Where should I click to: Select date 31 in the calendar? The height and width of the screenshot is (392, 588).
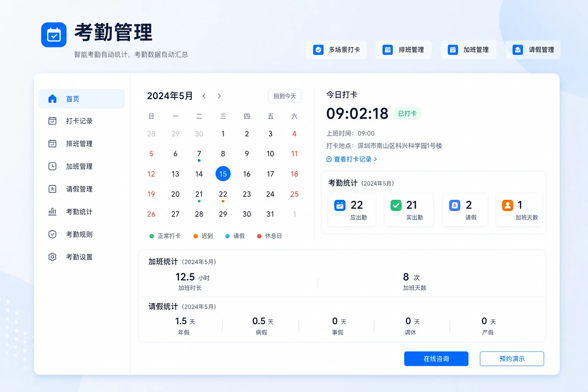[270, 214]
